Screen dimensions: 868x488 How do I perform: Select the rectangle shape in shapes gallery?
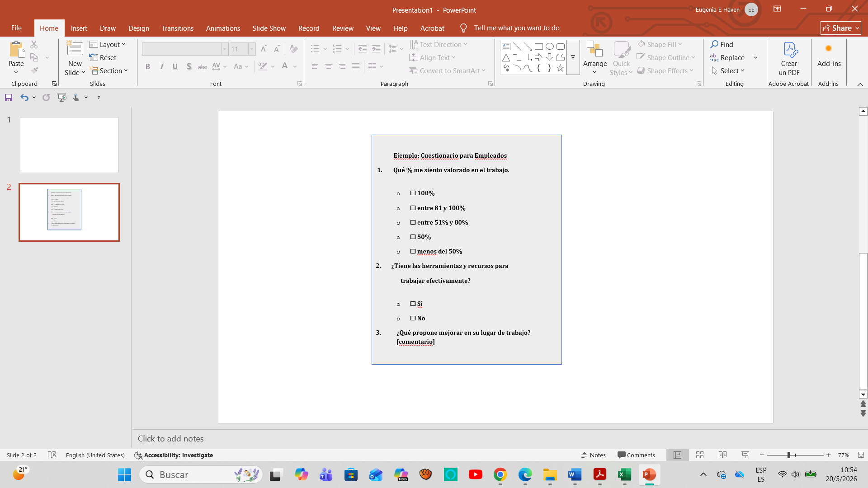(x=539, y=47)
